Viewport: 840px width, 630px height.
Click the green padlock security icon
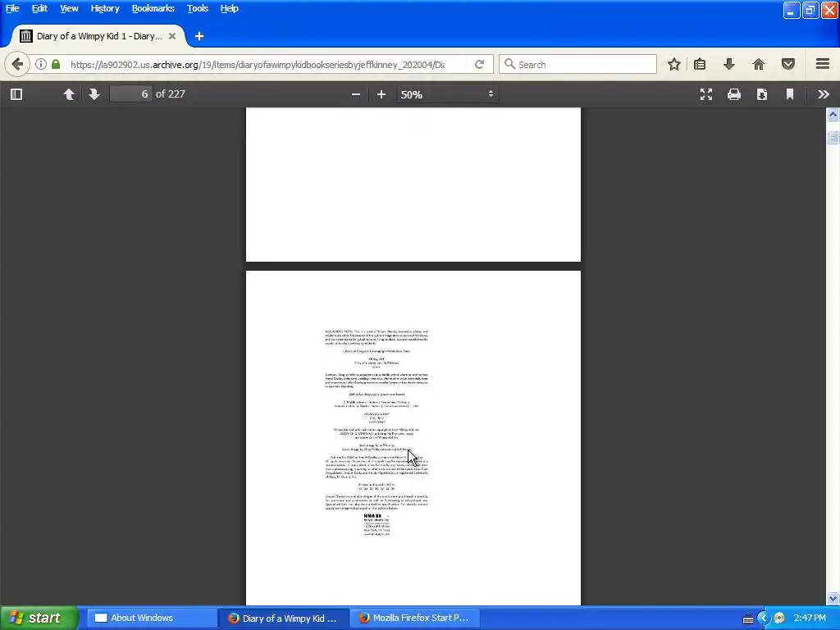56,64
